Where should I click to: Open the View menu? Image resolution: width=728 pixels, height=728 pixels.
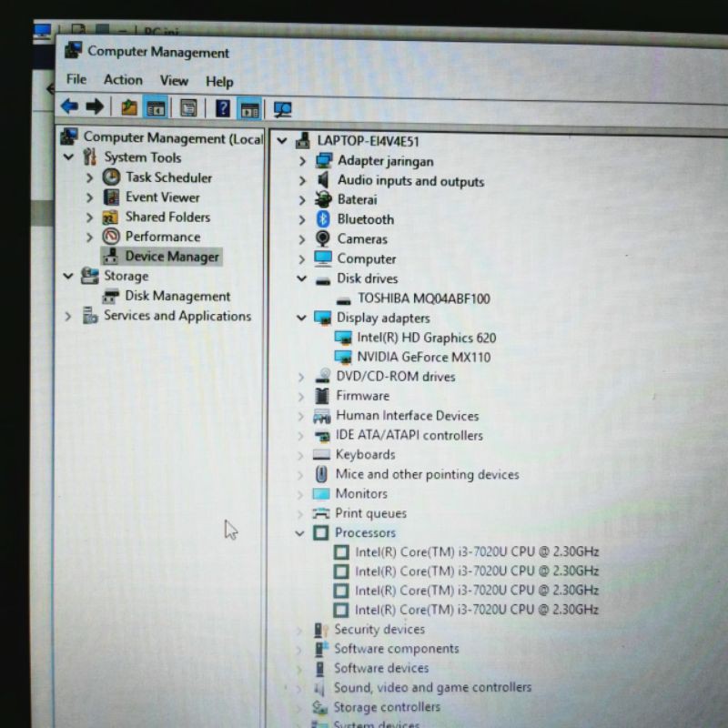pyautogui.click(x=174, y=81)
